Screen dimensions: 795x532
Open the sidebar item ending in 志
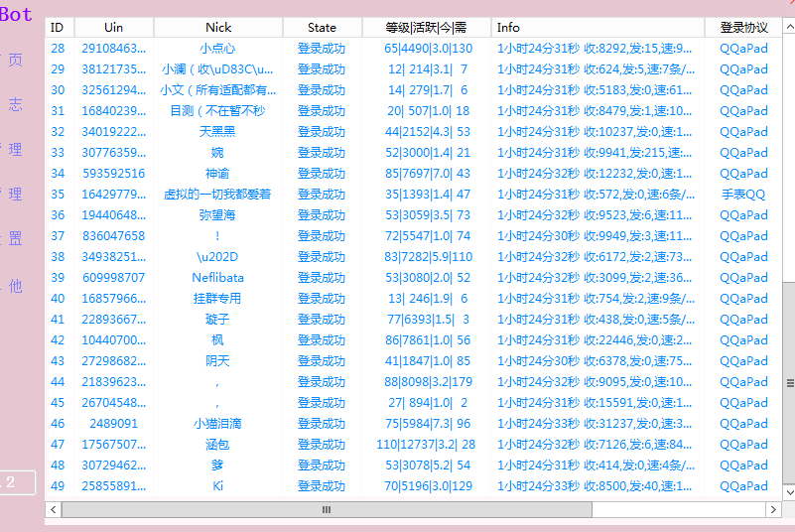[x=15, y=104]
